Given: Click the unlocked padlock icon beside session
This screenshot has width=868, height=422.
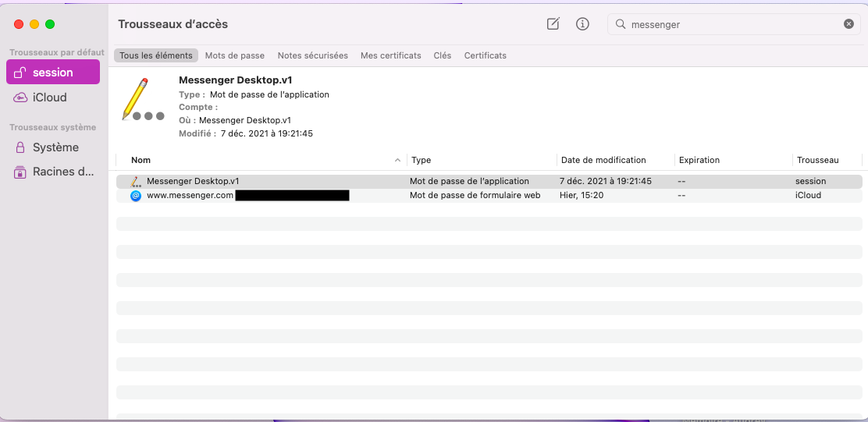Looking at the screenshot, I should (x=20, y=73).
